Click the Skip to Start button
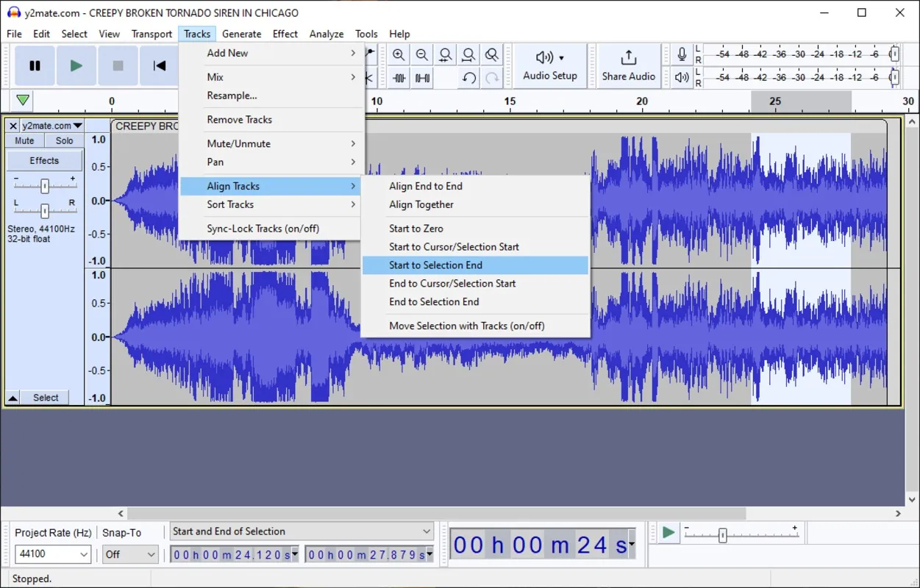Screen dimensions: 920x588 tap(159, 66)
